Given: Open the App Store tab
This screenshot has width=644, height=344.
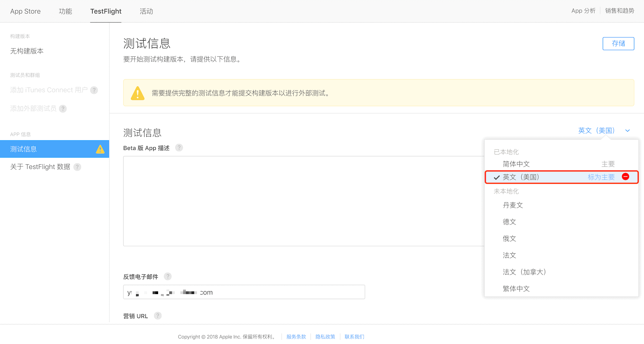Looking at the screenshot, I should 25,11.
